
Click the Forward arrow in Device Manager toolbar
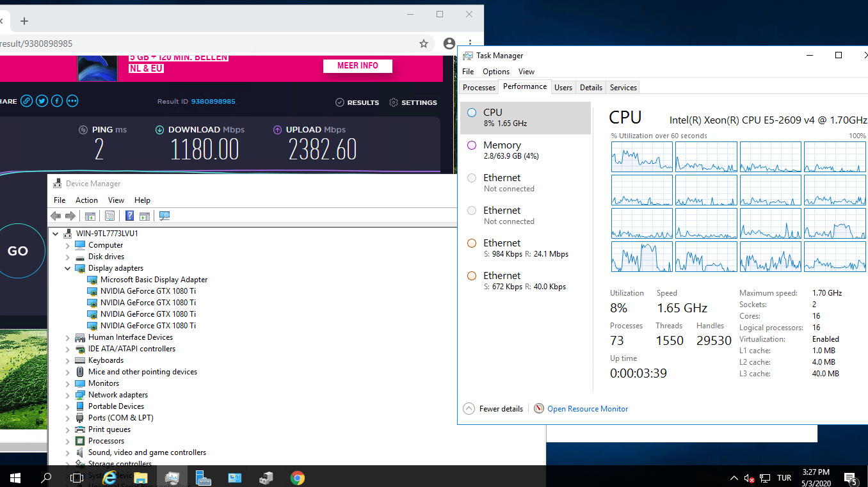(70, 216)
